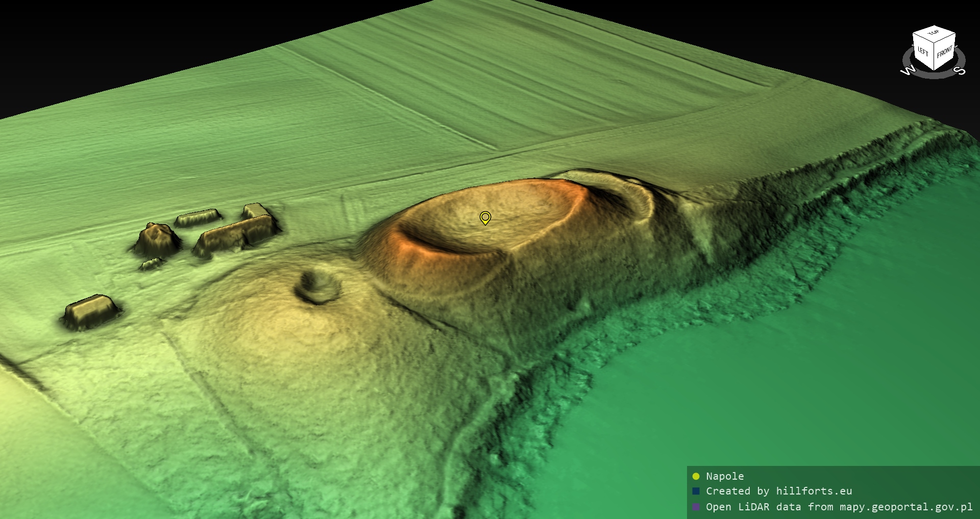980x519 pixels.
Task: Click the purple square legend marker
Action: tap(696, 507)
